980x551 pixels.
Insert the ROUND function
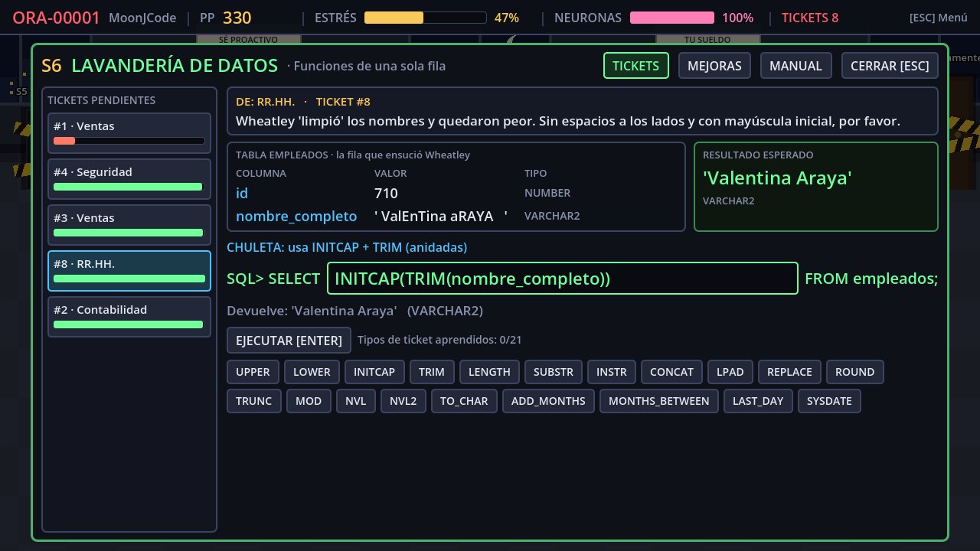pyautogui.click(x=854, y=372)
